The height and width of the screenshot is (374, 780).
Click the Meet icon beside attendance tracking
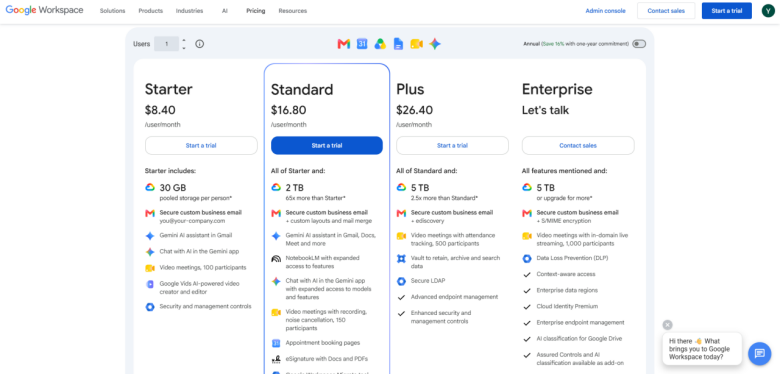401,236
